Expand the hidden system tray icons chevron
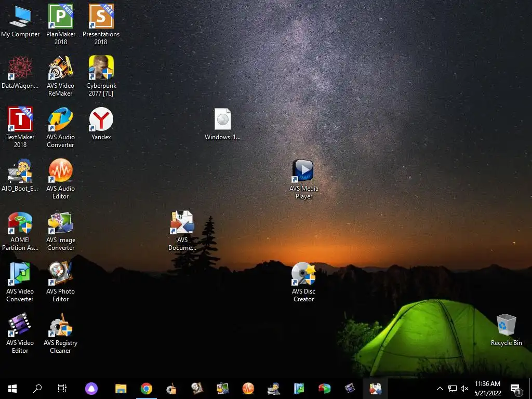Image resolution: width=532 pixels, height=399 pixels. click(440, 389)
